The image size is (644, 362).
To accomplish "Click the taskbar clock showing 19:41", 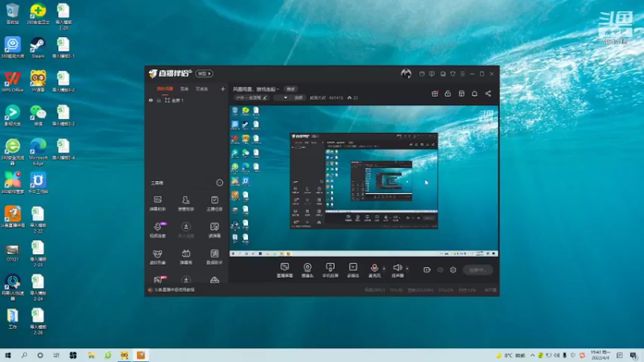I will pos(600,355).
